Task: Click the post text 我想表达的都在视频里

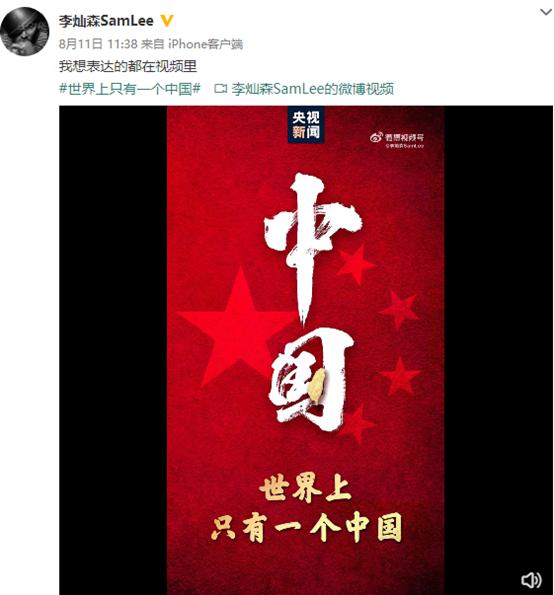Action: (x=128, y=66)
